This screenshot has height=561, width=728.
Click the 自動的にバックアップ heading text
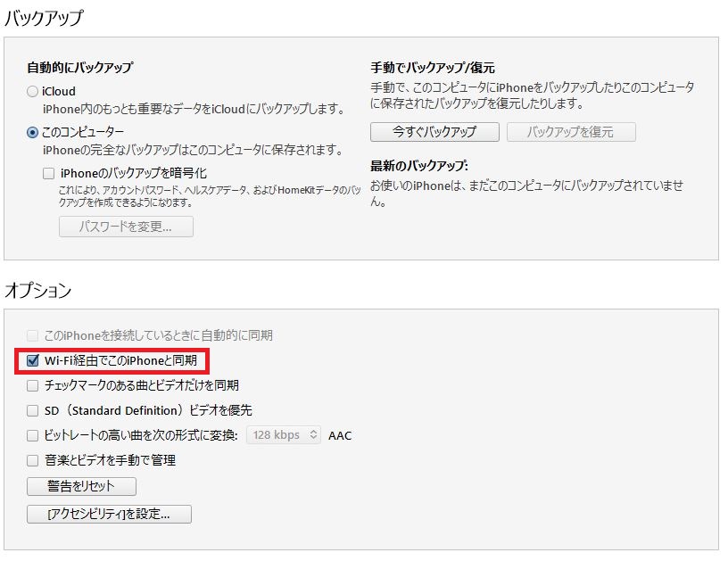(x=80, y=68)
